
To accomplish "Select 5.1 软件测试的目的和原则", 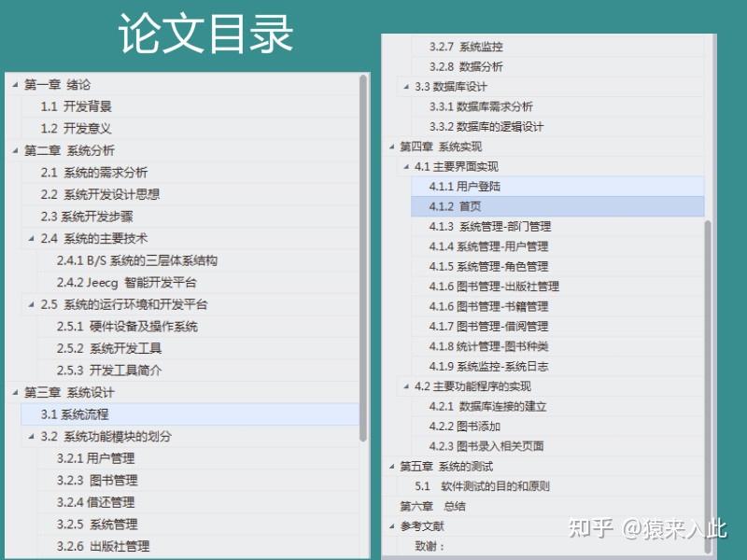I will (482, 486).
